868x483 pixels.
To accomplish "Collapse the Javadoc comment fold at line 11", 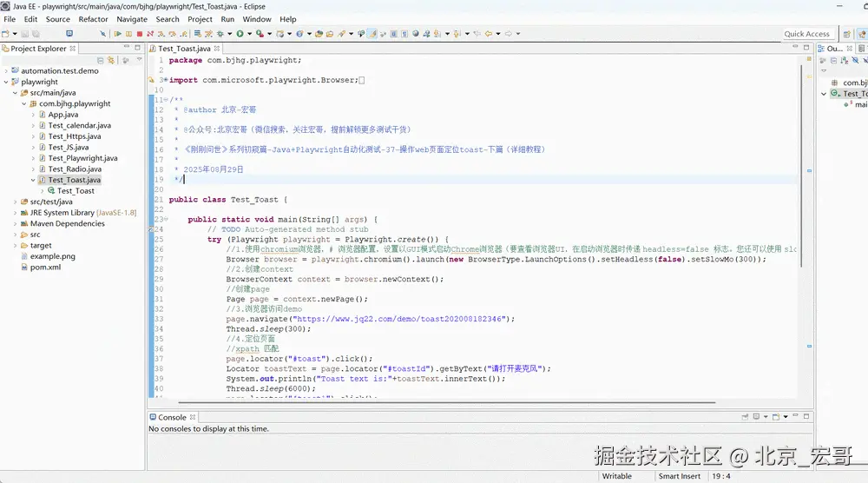I will coord(166,100).
